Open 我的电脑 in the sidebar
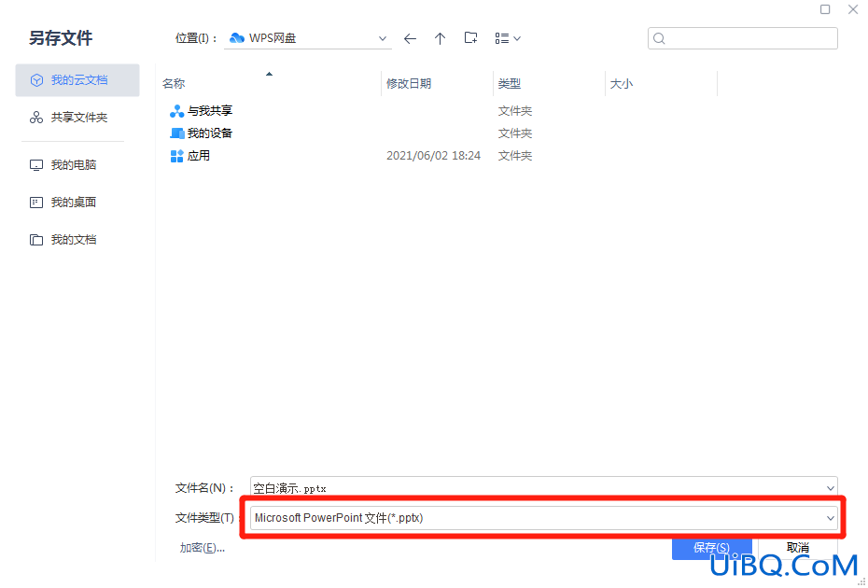 coord(77,165)
